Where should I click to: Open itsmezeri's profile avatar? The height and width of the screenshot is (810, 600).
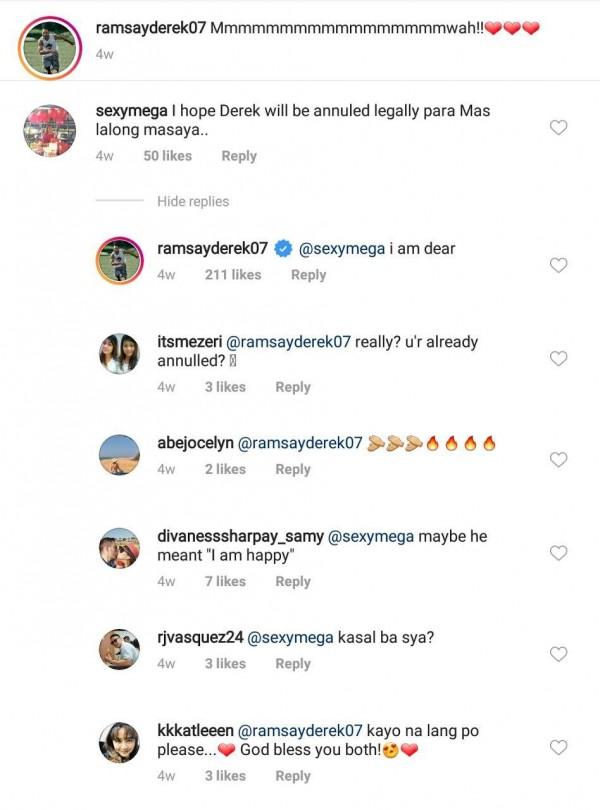pos(118,353)
